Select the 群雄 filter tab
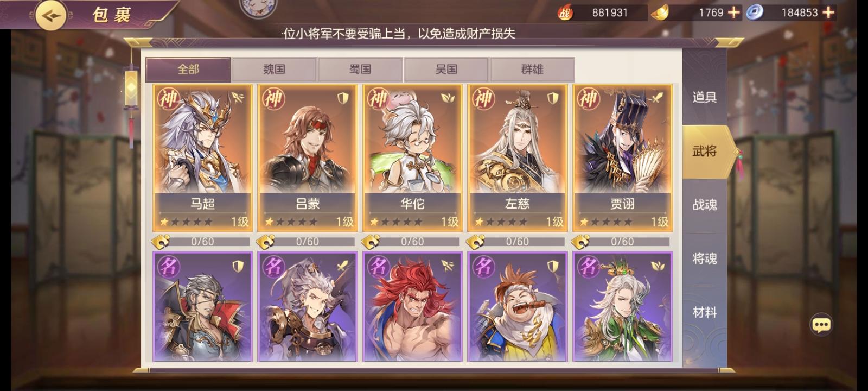868x391 pixels. (532, 70)
